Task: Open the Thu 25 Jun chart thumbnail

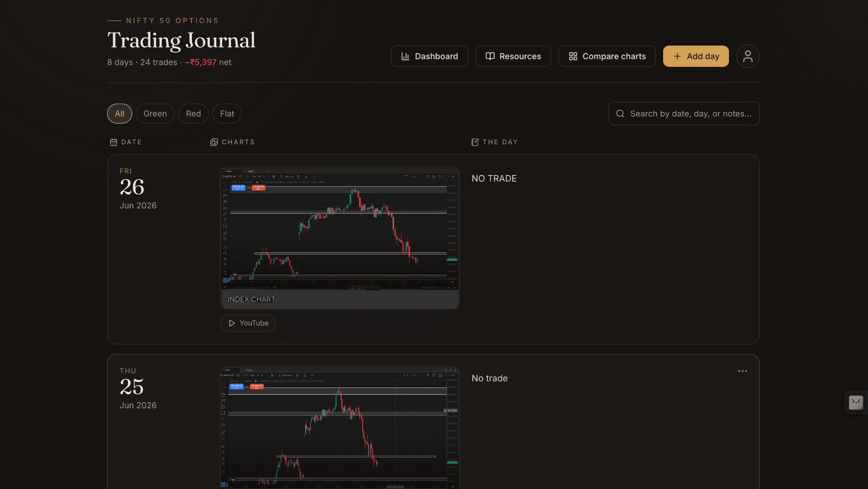Action: [x=340, y=428]
